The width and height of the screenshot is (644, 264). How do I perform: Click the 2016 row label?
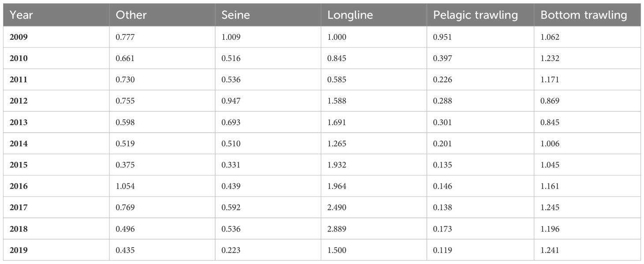19,186
